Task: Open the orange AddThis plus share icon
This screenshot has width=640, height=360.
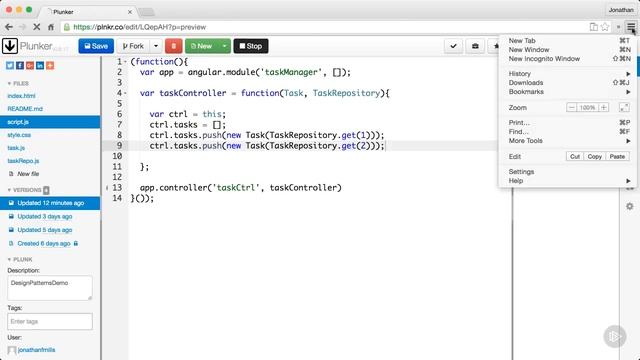Action: click(x=50, y=65)
